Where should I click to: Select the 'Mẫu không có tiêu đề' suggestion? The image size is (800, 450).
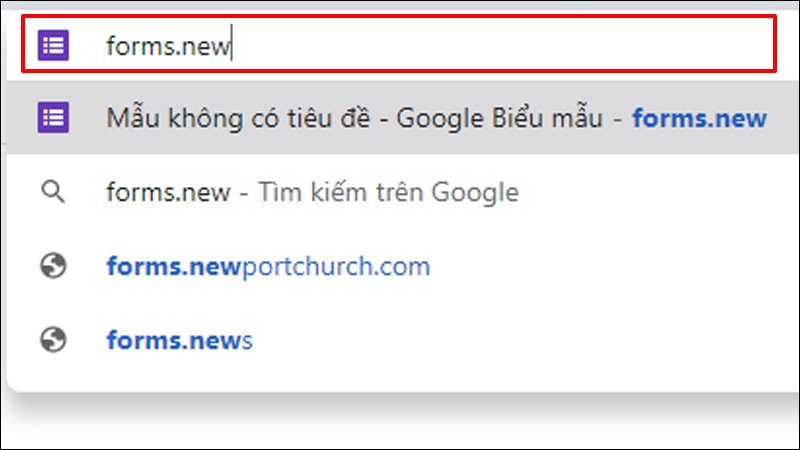pyautogui.click(x=403, y=117)
